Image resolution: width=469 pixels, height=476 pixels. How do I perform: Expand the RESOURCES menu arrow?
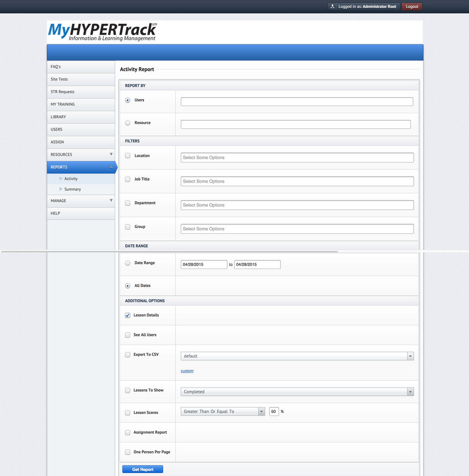click(111, 154)
